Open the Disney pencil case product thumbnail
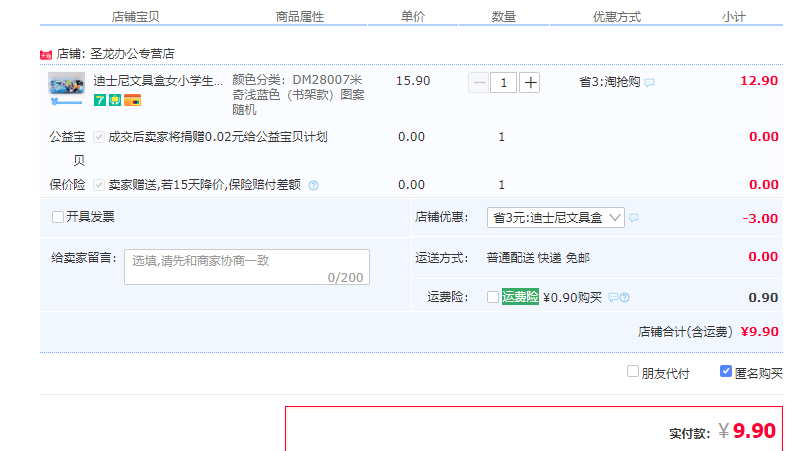 [67, 89]
